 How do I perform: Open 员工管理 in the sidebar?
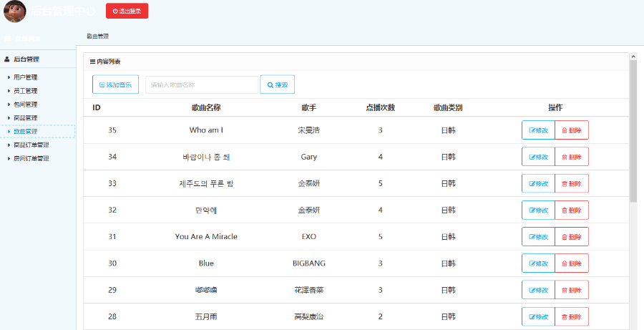pyautogui.click(x=26, y=91)
